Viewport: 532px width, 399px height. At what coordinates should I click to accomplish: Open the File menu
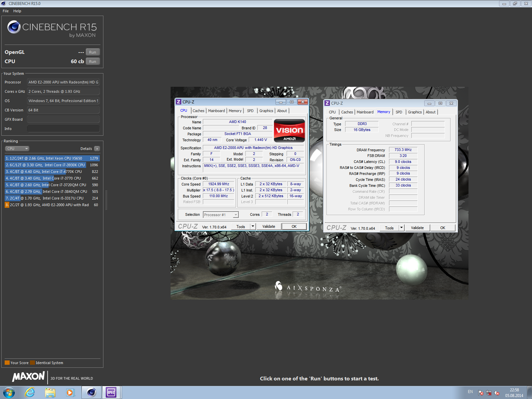6,11
